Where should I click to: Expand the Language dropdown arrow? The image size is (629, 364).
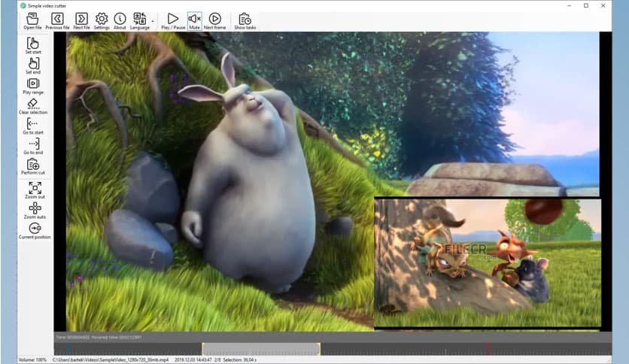tap(153, 21)
